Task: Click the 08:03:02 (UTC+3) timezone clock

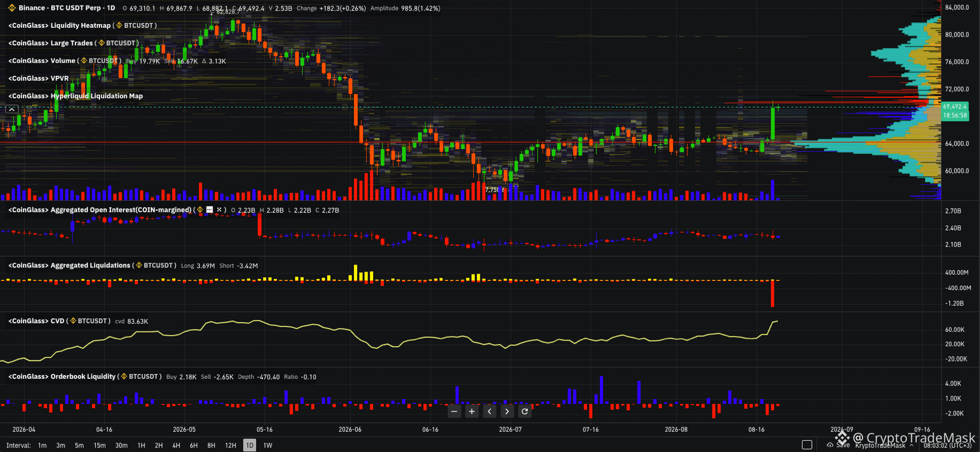Action: coord(948,445)
